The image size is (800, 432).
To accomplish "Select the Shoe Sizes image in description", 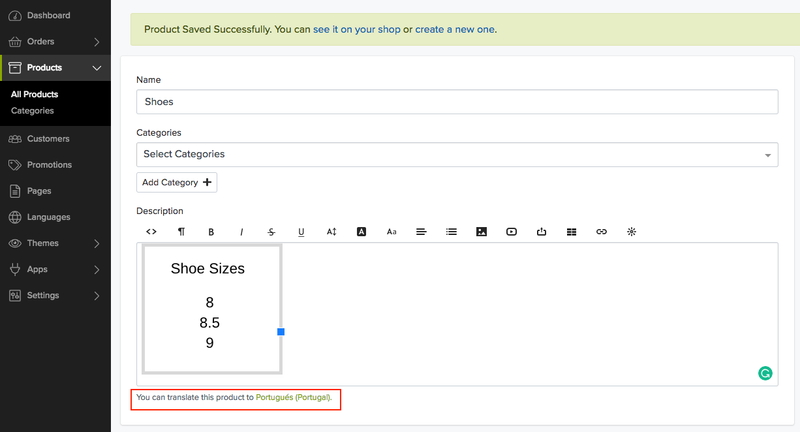I will [x=212, y=309].
